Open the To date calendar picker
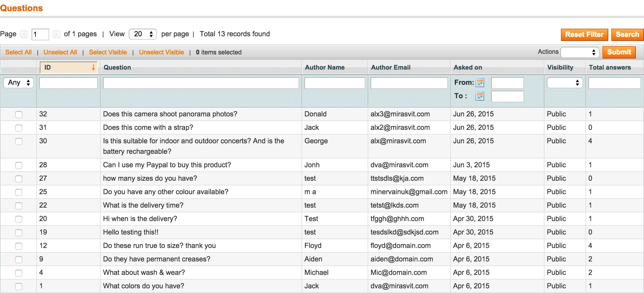The width and height of the screenshot is (644, 293). 480,96
